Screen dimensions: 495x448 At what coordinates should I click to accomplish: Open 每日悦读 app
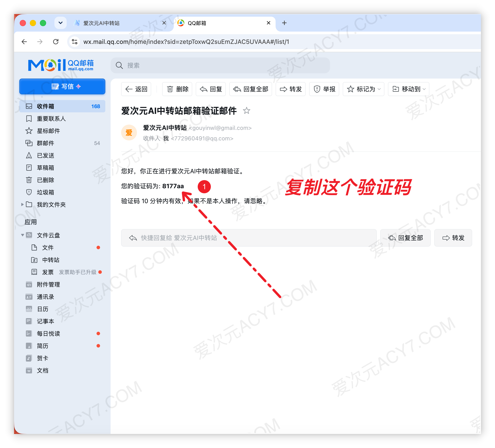[x=62, y=334]
